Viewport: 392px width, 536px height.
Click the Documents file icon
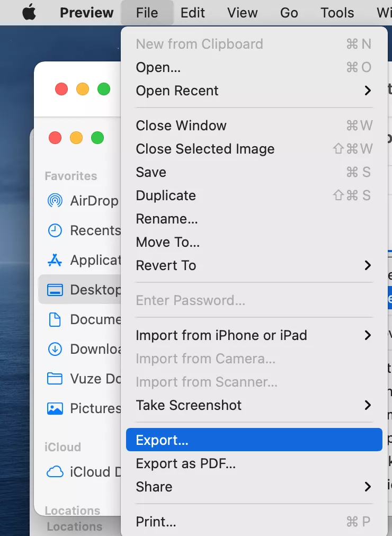coord(55,319)
